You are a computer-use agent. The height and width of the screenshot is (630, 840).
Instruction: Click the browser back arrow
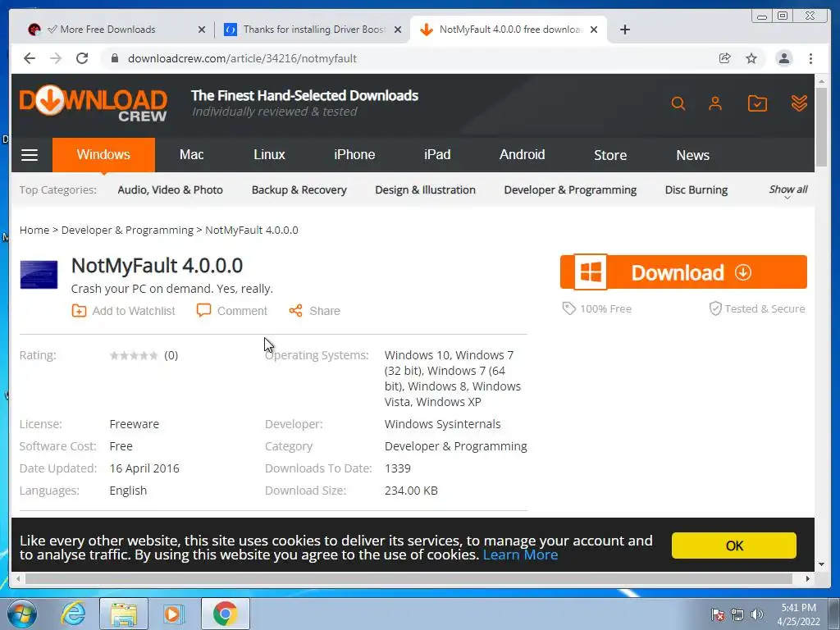[x=30, y=58]
